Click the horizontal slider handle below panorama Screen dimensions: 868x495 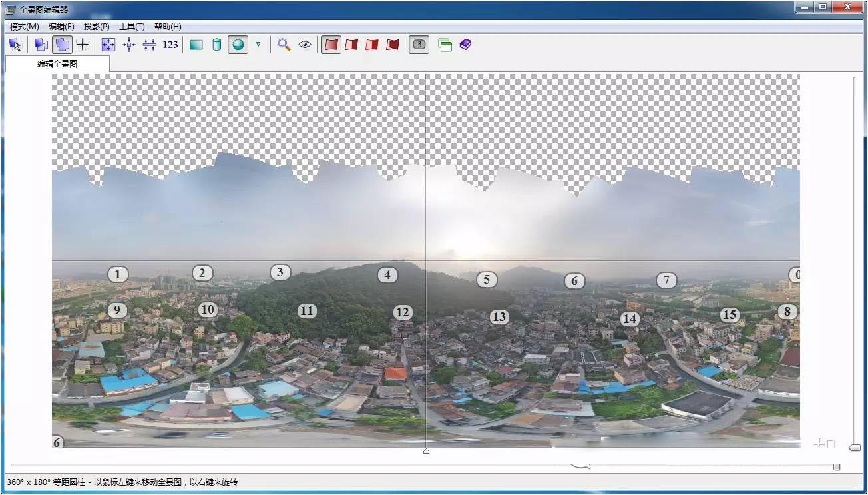pyautogui.click(x=837, y=467)
